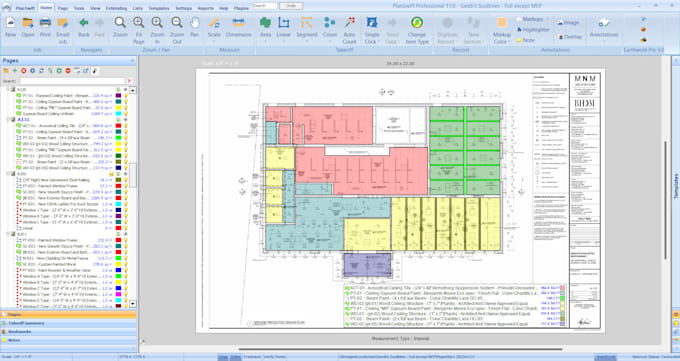The image size is (680, 361).
Task: Open the Settings ribbon tab
Action: (x=184, y=8)
